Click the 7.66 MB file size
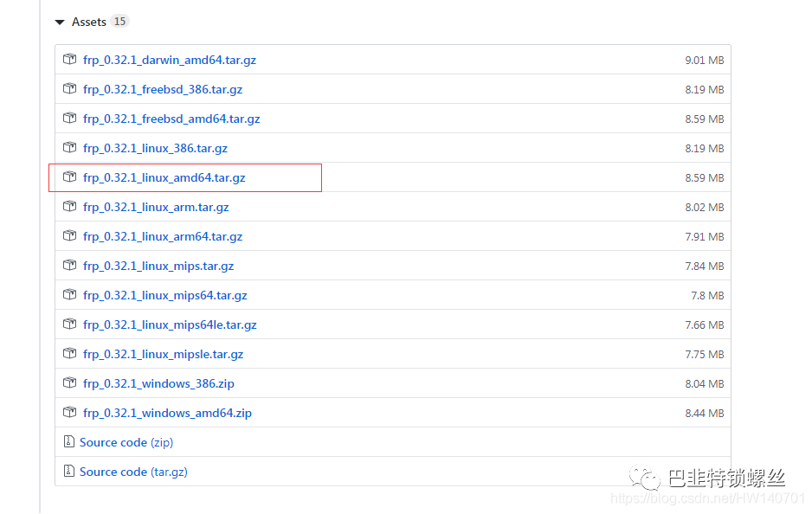This screenshot has width=812, height=514. (705, 325)
